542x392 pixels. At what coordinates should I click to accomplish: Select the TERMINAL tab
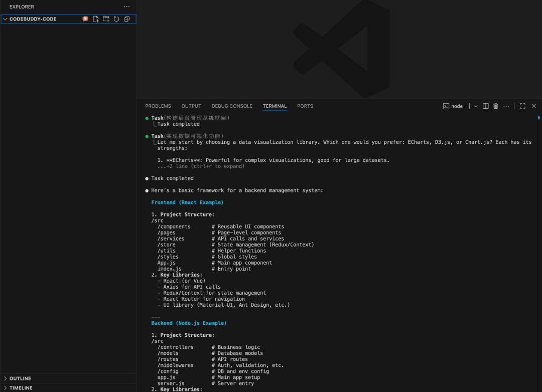pos(275,106)
